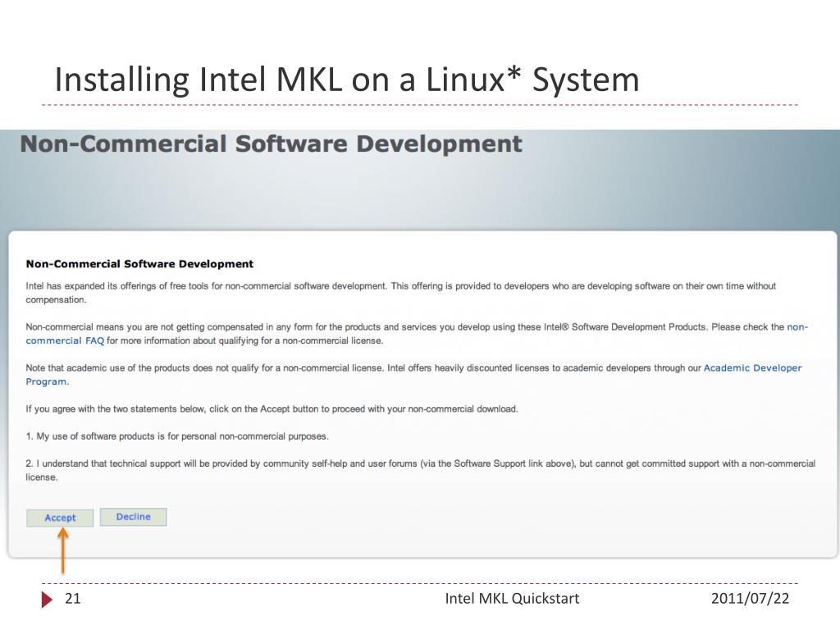840x630 pixels.
Task: Select statement 1 about personal non-commercial purposes
Action: [x=177, y=436]
